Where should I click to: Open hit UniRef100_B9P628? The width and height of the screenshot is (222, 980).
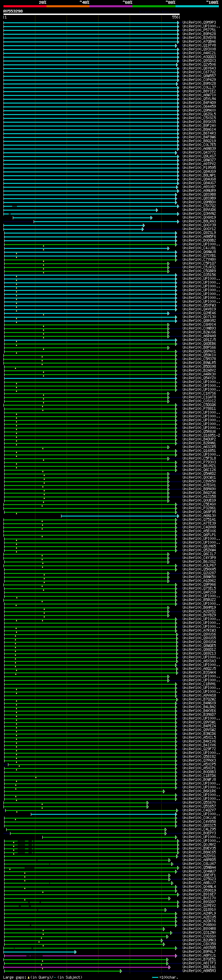(199, 34)
